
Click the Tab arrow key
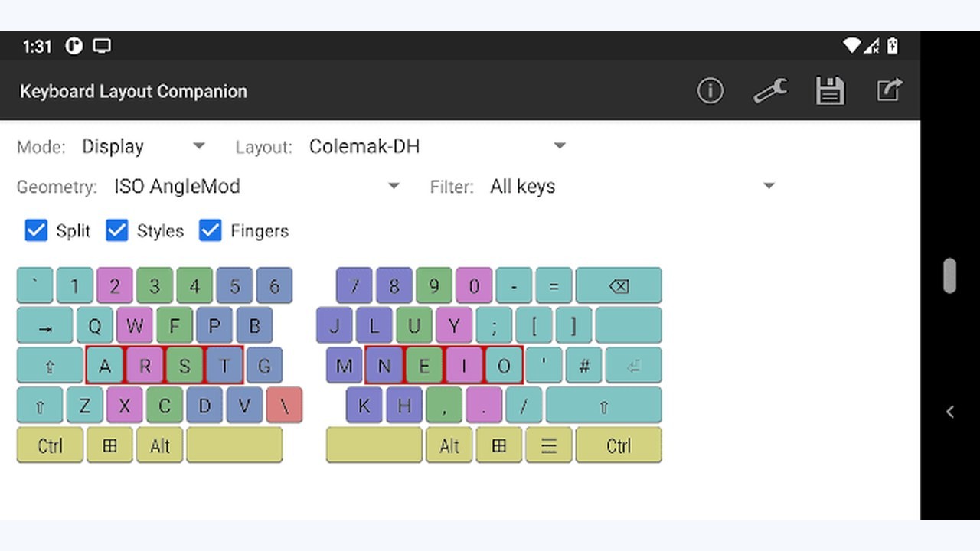point(45,326)
